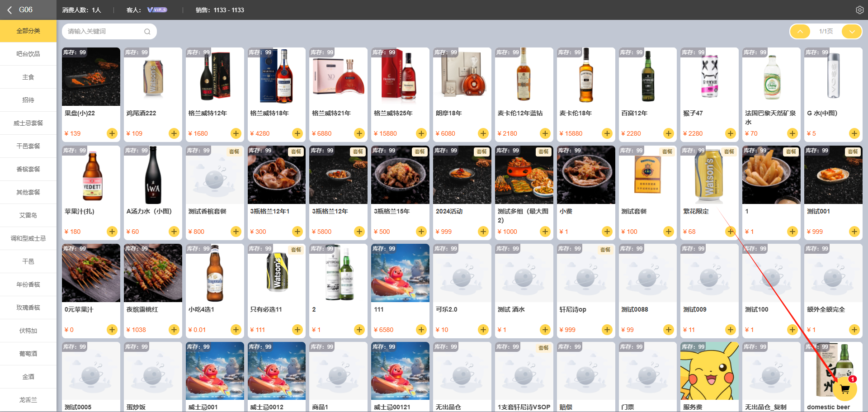Add 2024活动 to cart

pos(483,232)
